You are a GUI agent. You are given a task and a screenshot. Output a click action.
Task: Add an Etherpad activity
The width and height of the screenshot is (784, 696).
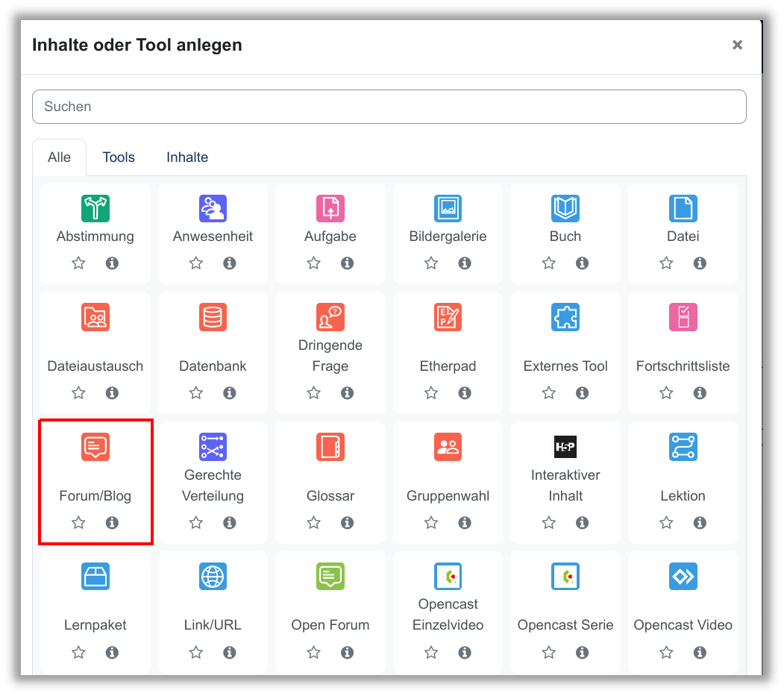click(x=448, y=318)
